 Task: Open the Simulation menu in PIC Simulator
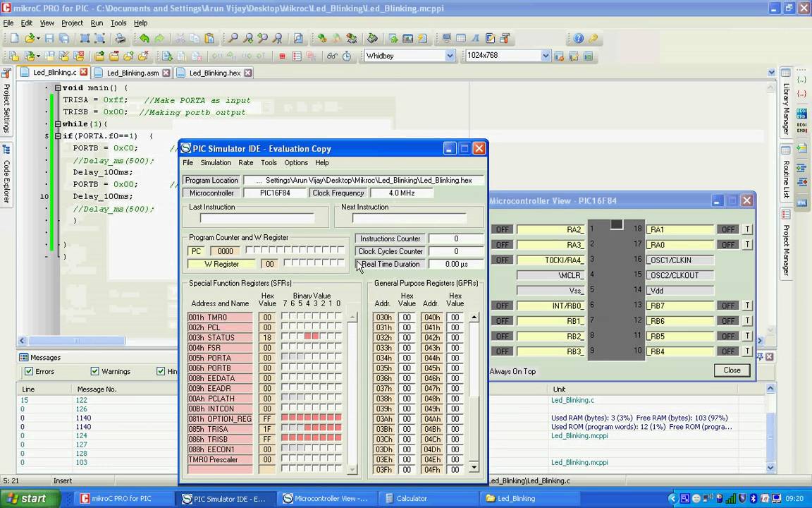coord(216,162)
